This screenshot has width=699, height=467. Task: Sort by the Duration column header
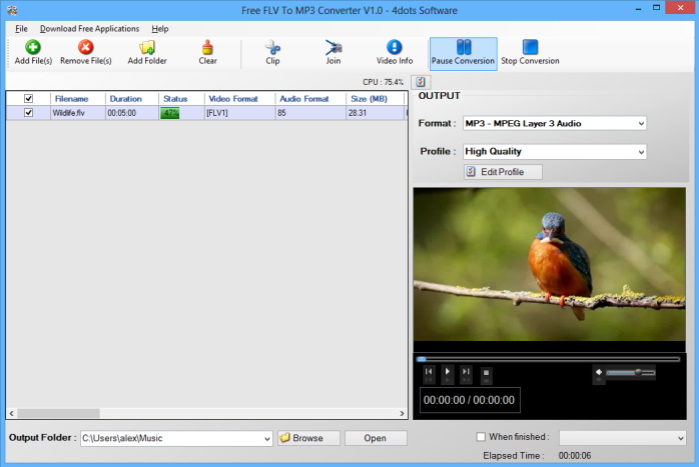[132, 98]
